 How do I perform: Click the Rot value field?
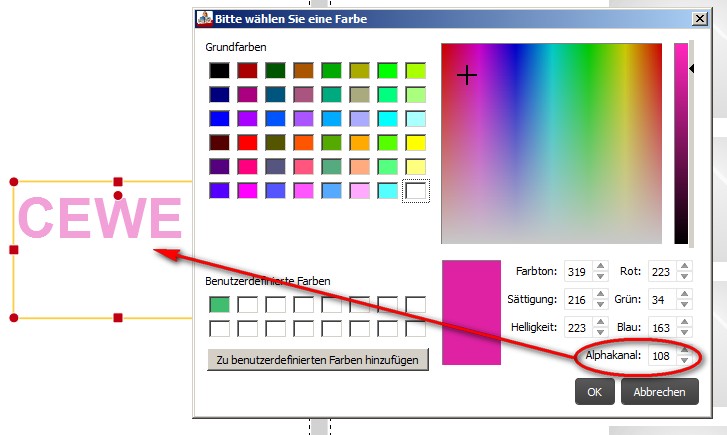click(x=662, y=271)
